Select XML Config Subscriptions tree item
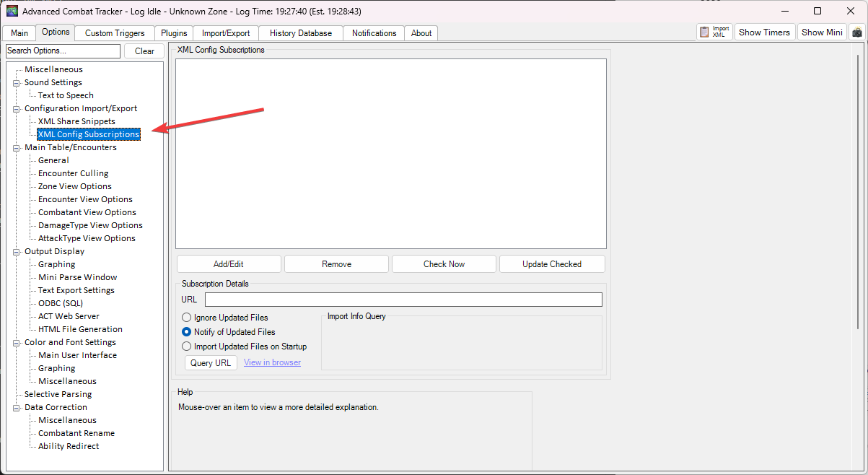Screen dimensions: 868x475 coord(89,134)
